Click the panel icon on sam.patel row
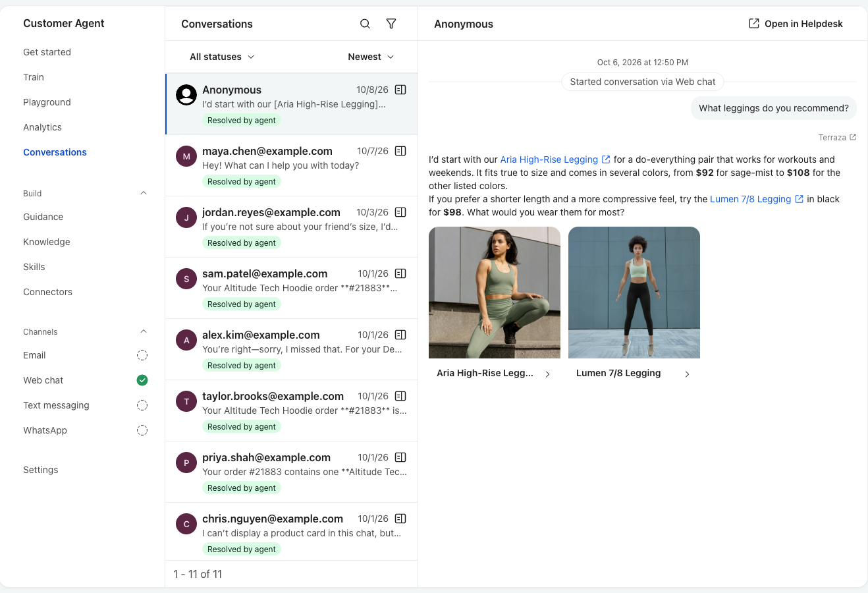Screen dimensions: 868x593 pyautogui.click(x=400, y=273)
